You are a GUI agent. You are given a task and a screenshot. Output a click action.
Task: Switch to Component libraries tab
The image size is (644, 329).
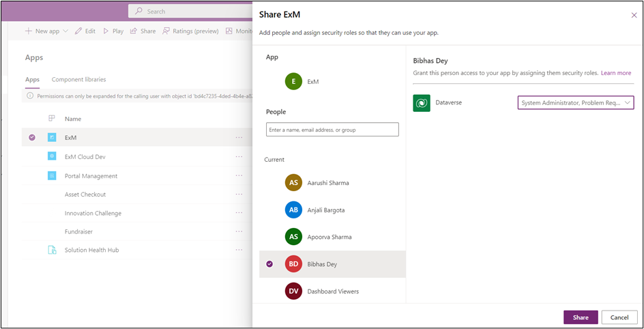(78, 80)
